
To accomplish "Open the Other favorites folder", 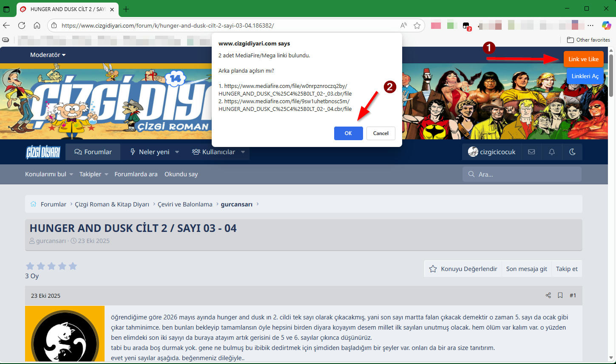I will pos(588,40).
